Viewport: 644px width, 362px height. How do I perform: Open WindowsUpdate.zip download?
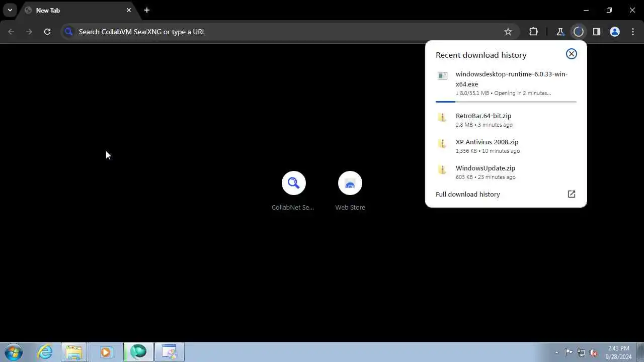[x=506, y=172]
